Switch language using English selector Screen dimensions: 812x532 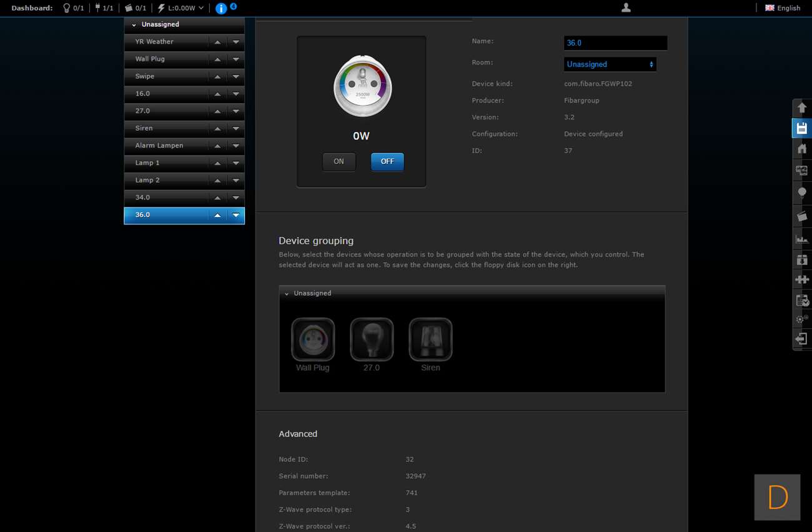[783, 8]
